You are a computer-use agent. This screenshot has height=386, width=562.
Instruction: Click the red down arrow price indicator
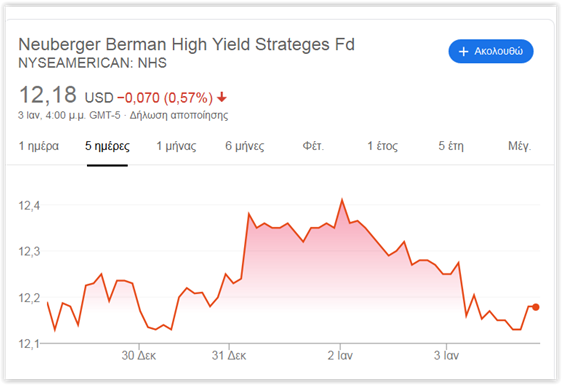click(222, 97)
